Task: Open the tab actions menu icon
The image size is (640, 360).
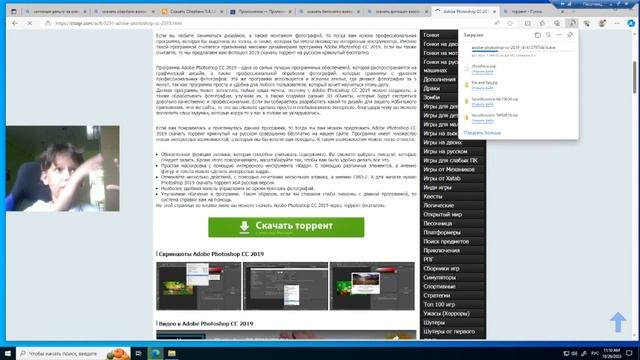Action: click(13, 11)
